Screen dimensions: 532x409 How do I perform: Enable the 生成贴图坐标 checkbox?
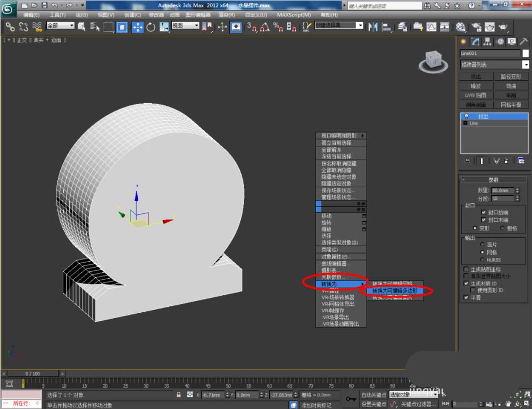[x=467, y=269]
